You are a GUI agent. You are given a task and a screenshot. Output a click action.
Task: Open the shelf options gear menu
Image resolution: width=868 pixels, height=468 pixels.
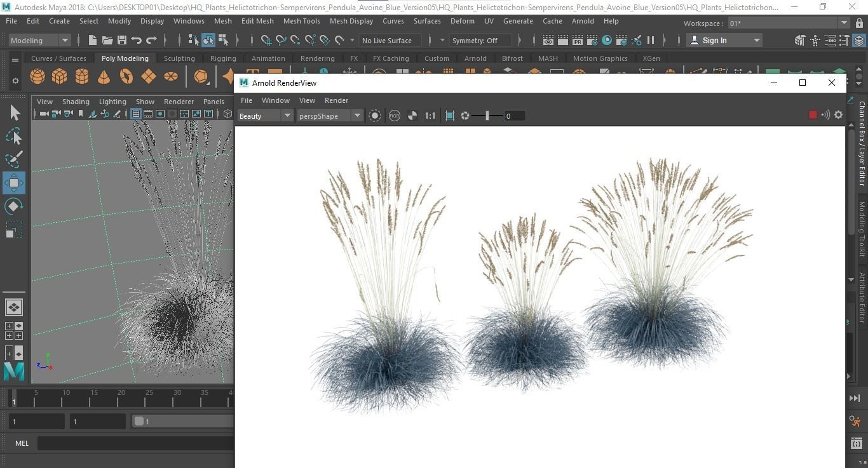pos(15,81)
